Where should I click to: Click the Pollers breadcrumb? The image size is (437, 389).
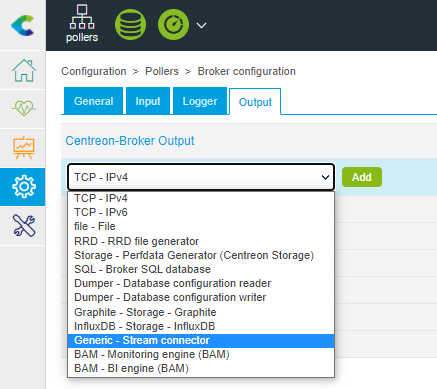pos(162,71)
